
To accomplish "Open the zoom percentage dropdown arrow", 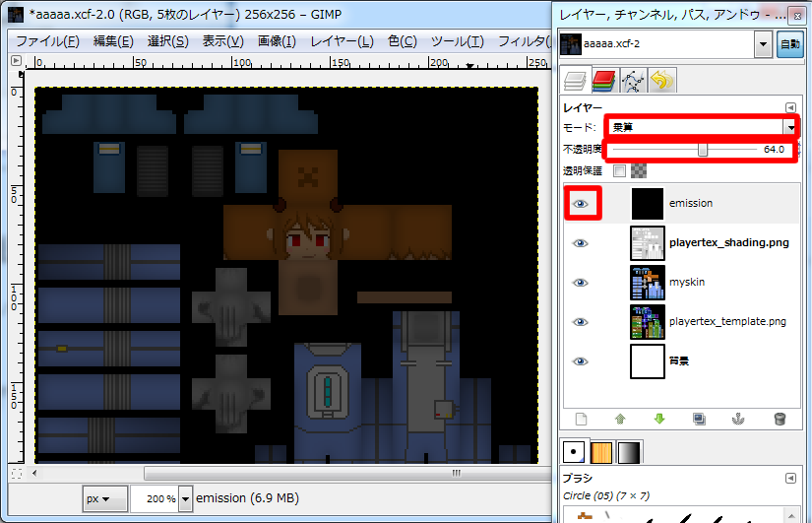I will click(x=185, y=498).
